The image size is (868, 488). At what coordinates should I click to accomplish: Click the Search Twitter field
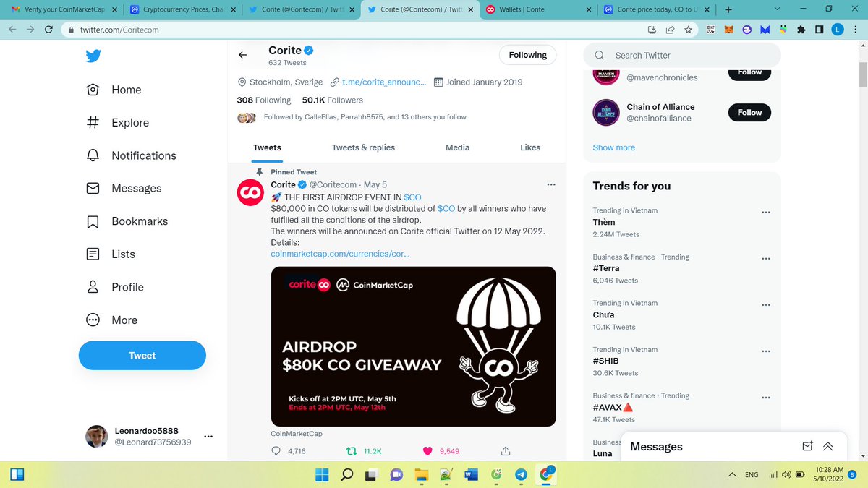[x=682, y=55]
